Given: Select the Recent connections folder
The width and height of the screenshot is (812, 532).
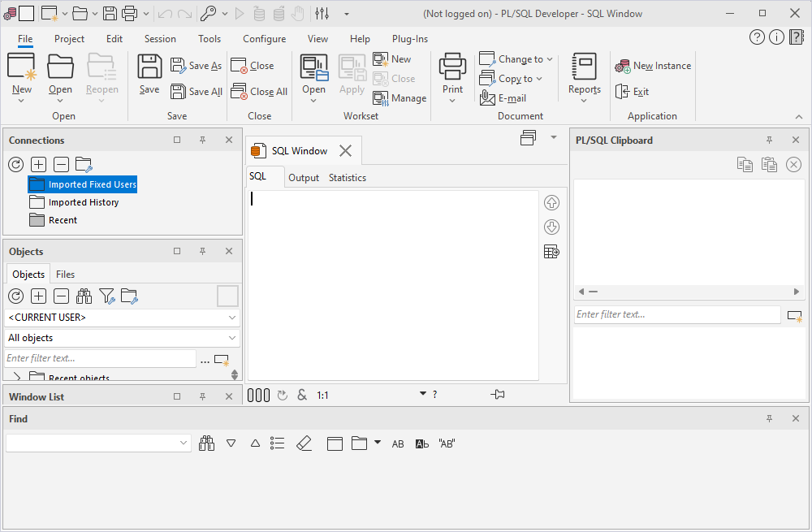Looking at the screenshot, I should (54, 220).
